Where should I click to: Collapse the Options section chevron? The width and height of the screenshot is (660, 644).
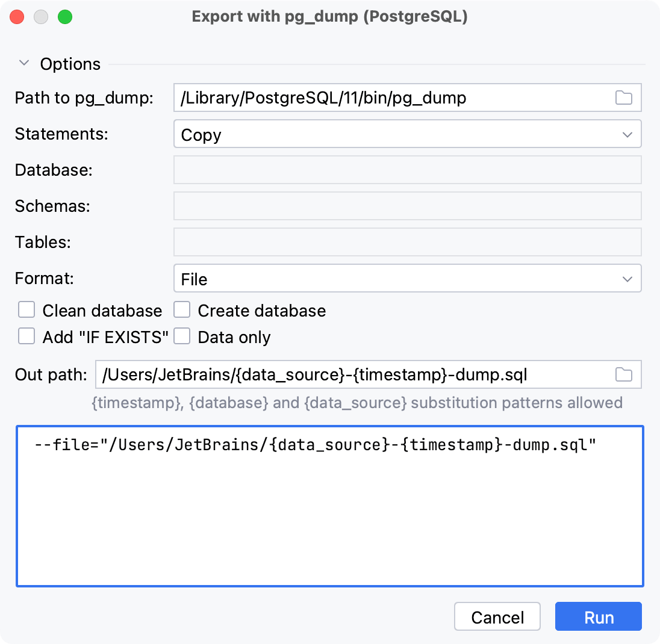[24, 64]
